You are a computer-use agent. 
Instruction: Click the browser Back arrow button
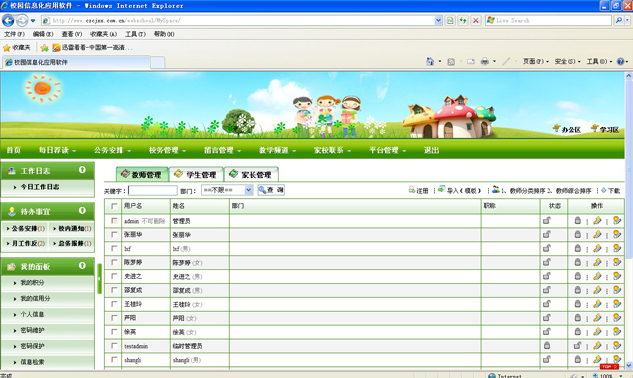[8, 20]
